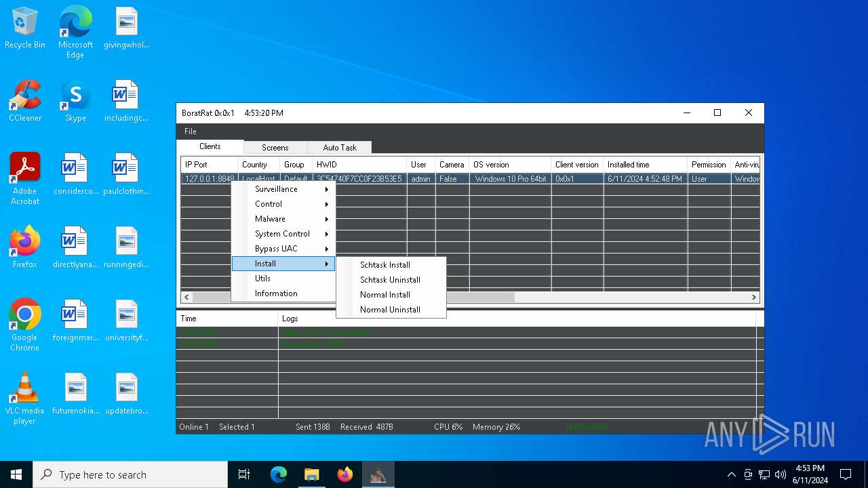Viewport: 868px width, 488px height.
Task: Click the Notification label in status bar
Action: pos(587,427)
